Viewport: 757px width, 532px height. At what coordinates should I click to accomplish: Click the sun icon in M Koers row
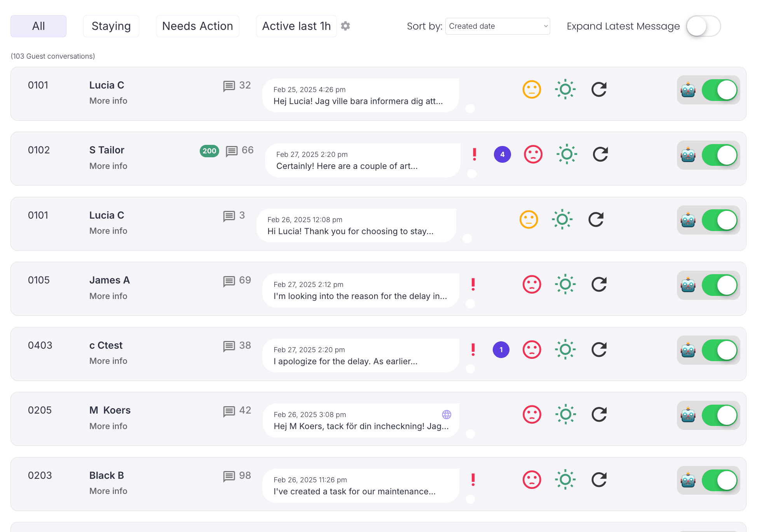click(565, 414)
